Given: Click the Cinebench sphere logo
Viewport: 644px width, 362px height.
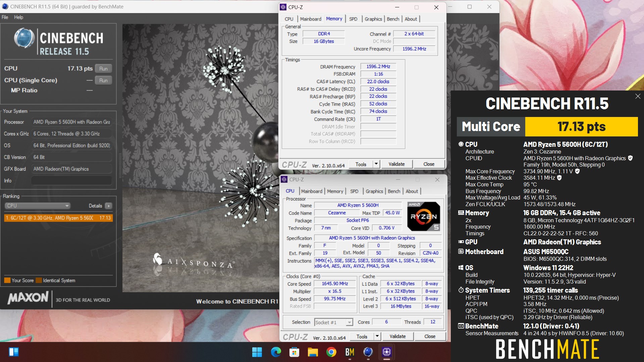Looking at the screenshot, I should click(x=24, y=38).
